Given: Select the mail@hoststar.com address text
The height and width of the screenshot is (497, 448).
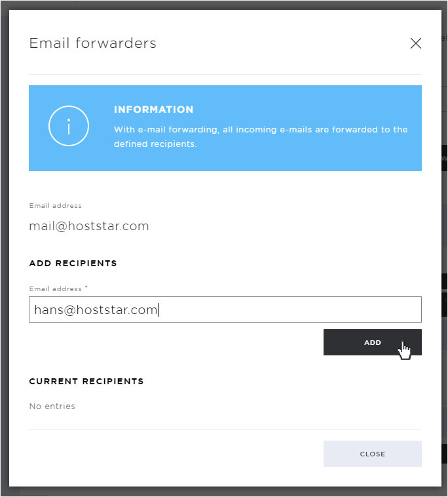Looking at the screenshot, I should [x=89, y=226].
